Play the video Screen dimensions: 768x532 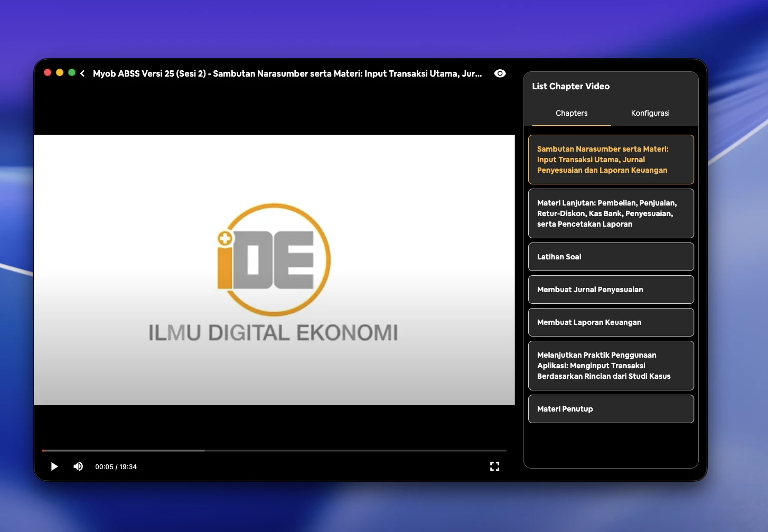54,466
